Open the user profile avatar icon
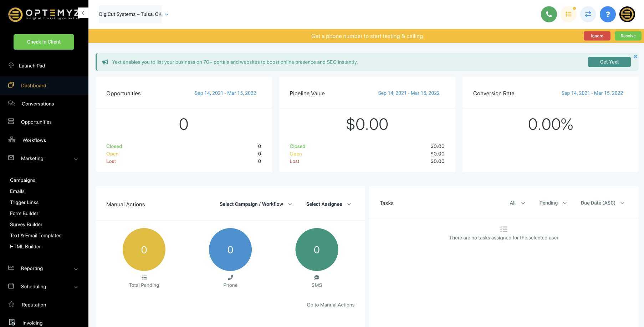 (627, 14)
